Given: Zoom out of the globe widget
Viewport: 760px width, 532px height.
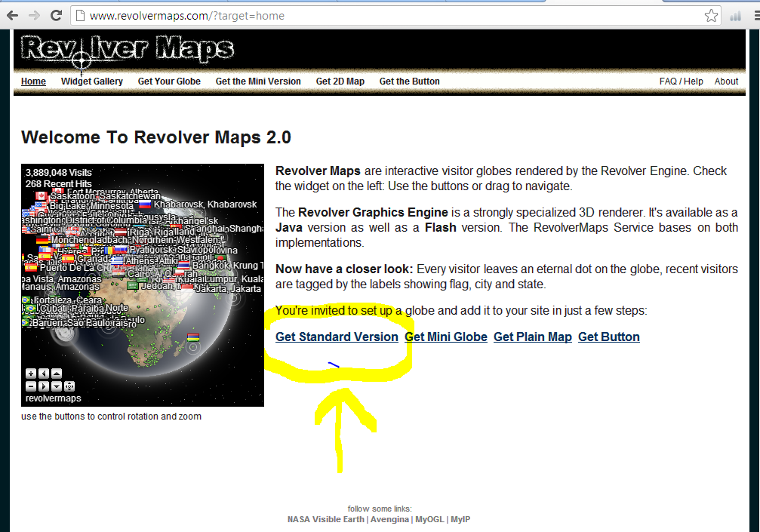Looking at the screenshot, I should tap(31, 386).
